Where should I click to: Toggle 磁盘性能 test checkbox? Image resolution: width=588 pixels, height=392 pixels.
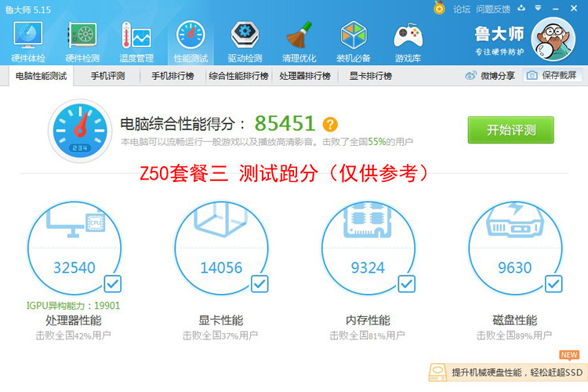(554, 284)
